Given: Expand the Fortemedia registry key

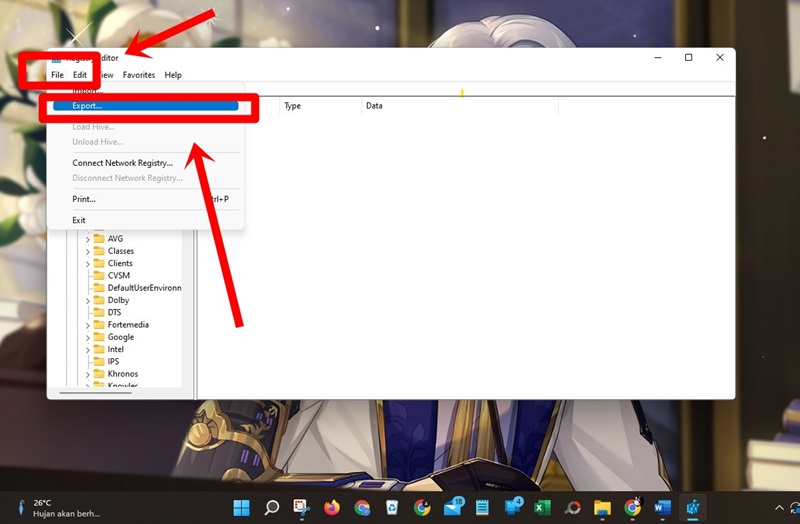Looking at the screenshot, I should [87, 325].
